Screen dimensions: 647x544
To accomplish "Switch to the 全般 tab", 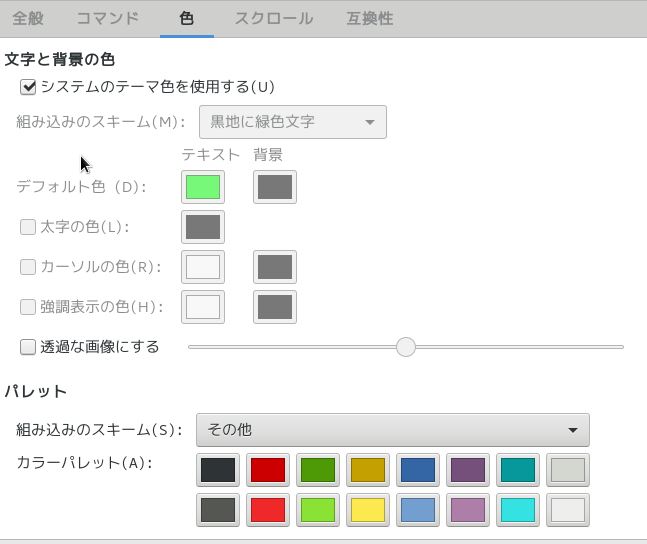I will pyautogui.click(x=28, y=19).
